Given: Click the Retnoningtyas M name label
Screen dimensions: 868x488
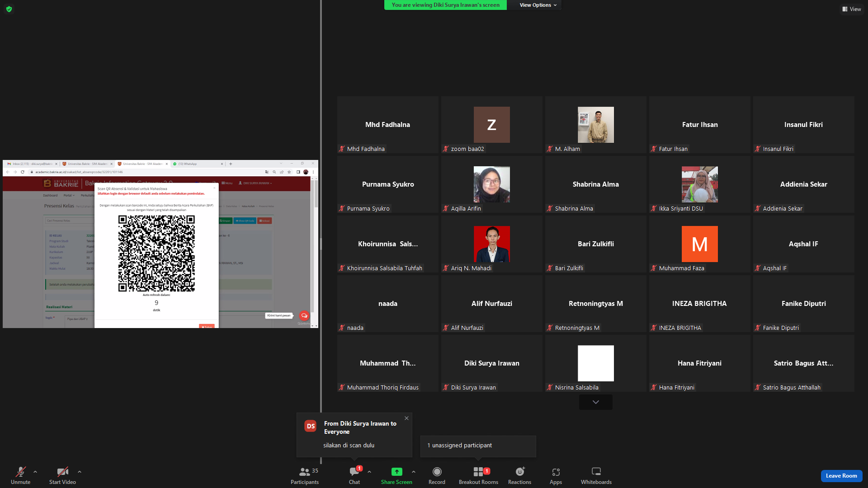Looking at the screenshot, I should [577, 328].
